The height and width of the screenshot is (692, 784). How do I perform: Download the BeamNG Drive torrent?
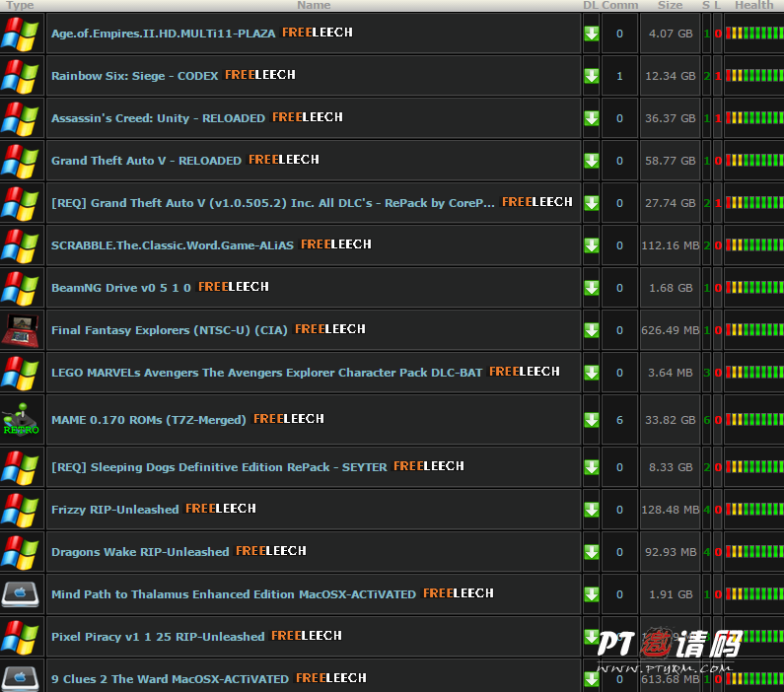[591, 288]
